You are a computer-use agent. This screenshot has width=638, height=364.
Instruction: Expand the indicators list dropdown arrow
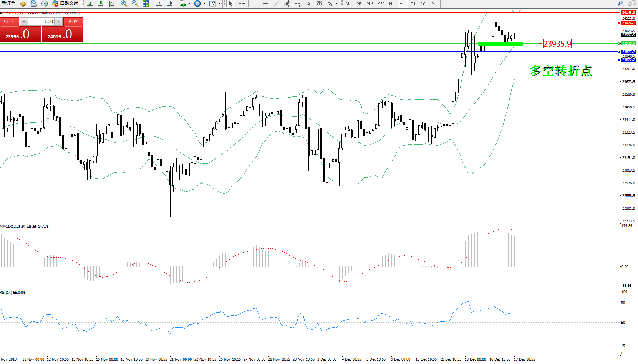[x=189, y=4]
